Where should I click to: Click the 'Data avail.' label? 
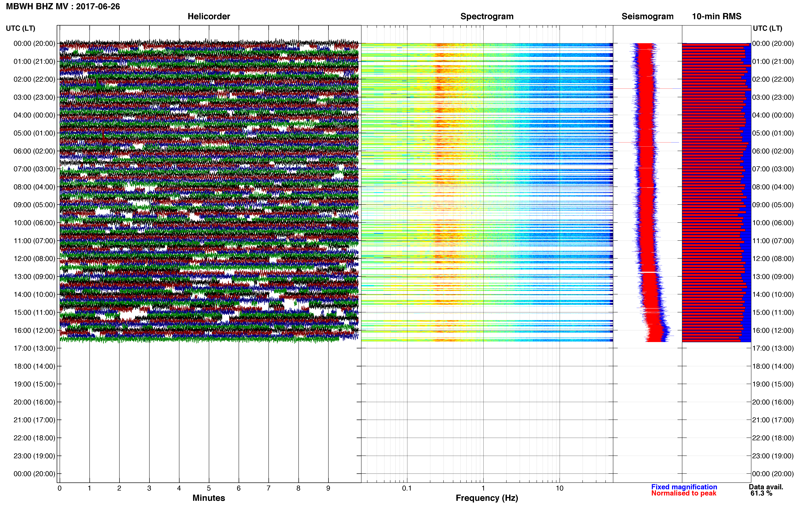[x=766, y=487]
